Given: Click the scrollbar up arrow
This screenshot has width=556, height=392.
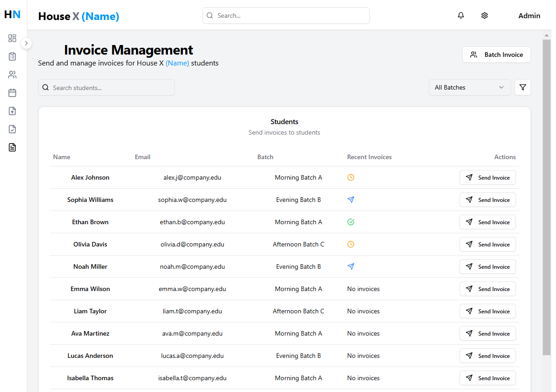Looking at the screenshot, I should [546, 35].
